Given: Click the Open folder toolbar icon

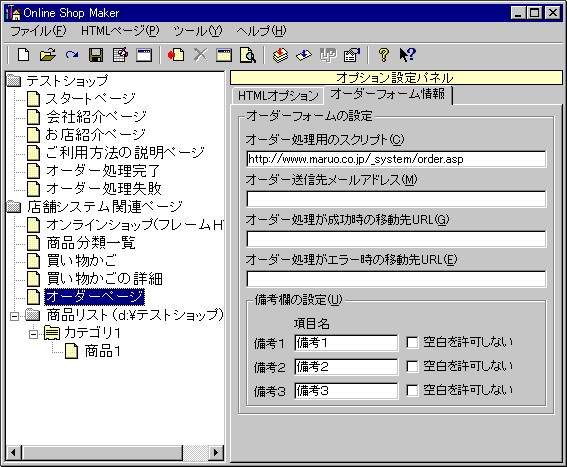Looking at the screenshot, I should point(48,55).
